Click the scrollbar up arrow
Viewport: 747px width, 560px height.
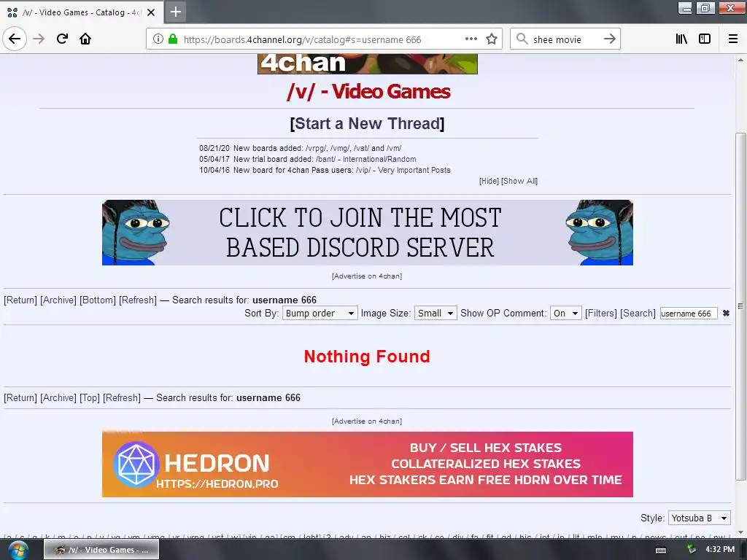point(740,60)
